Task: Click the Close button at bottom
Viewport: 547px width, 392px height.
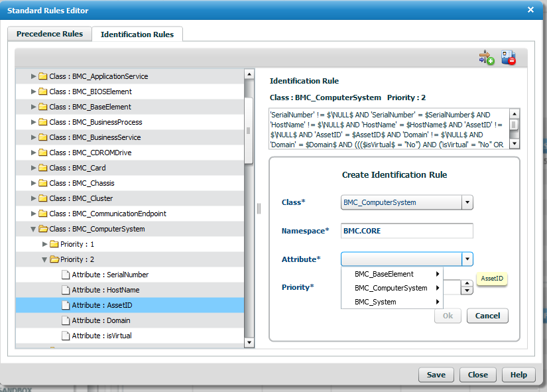Action: pyautogui.click(x=477, y=375)
